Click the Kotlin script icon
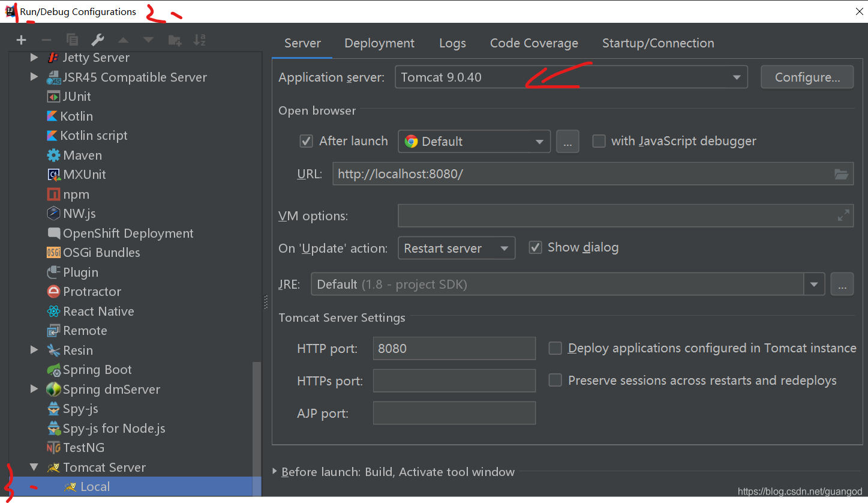Viewport: 868px width, 503px height. [x=53, y=136]
